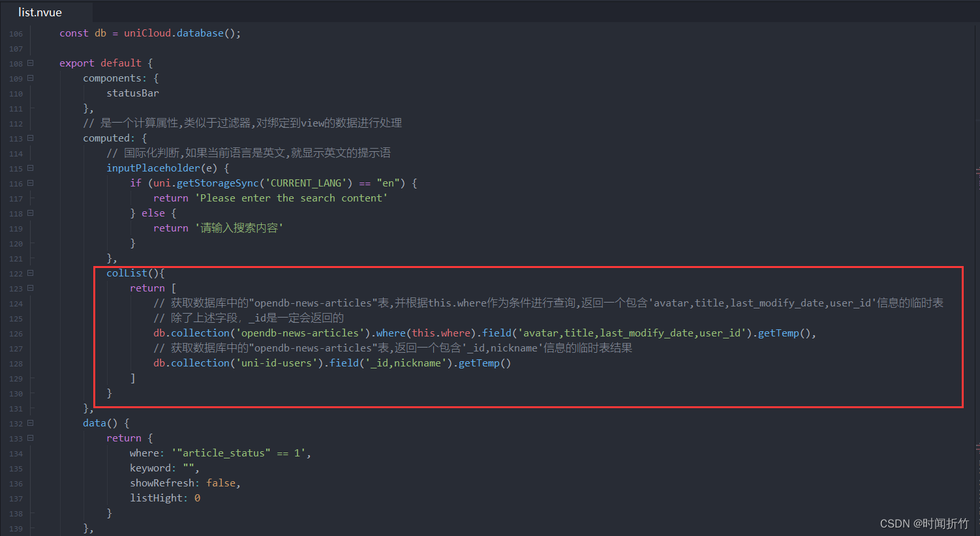980x536 pixels.
Task: Click the getStorageSync call
Action: pyautogui.click(x=218, y=183)
